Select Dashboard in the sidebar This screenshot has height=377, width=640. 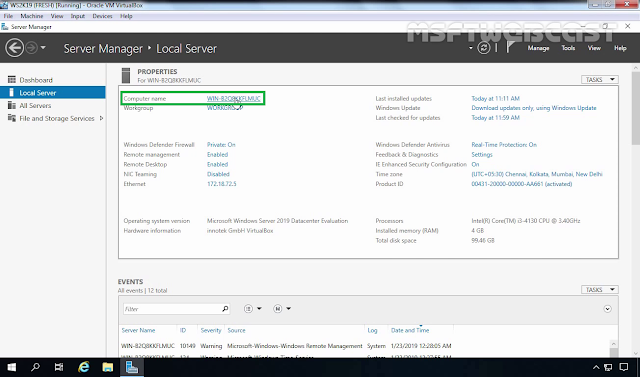[x=36, y=80]
